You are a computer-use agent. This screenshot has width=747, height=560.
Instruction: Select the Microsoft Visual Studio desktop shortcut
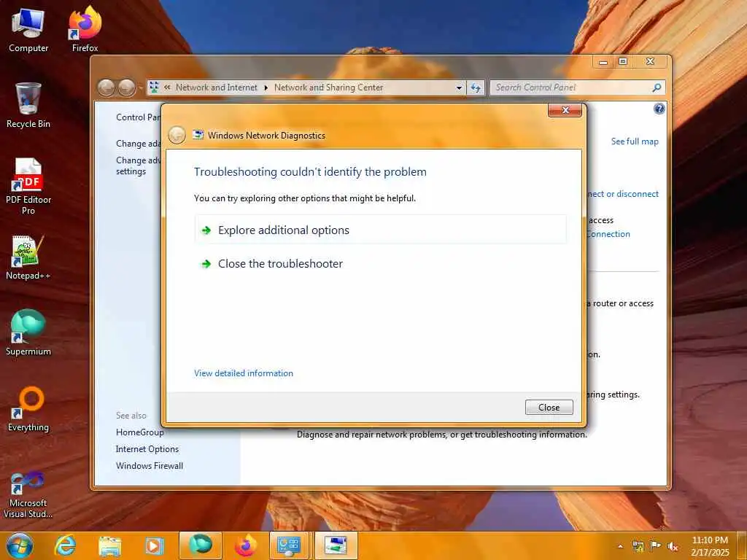(x=28, y=494)
